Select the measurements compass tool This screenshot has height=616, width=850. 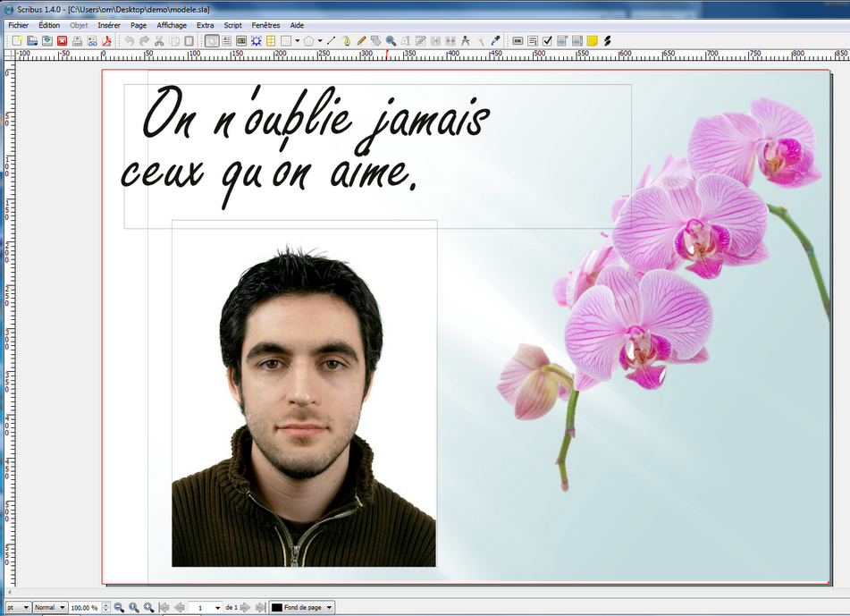[x=465, y=40]
